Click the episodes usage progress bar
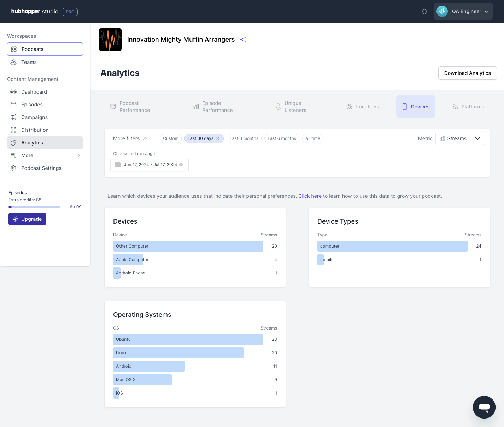 pyautogui.click(x=35, y=207)
